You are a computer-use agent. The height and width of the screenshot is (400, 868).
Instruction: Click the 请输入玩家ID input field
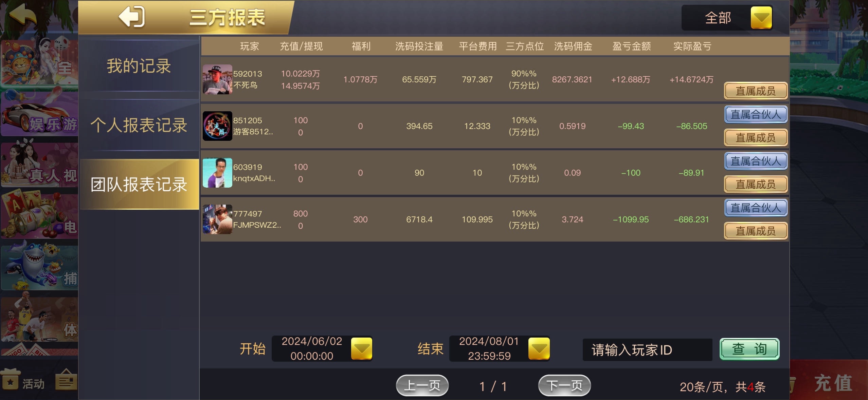tap(647, 350)
